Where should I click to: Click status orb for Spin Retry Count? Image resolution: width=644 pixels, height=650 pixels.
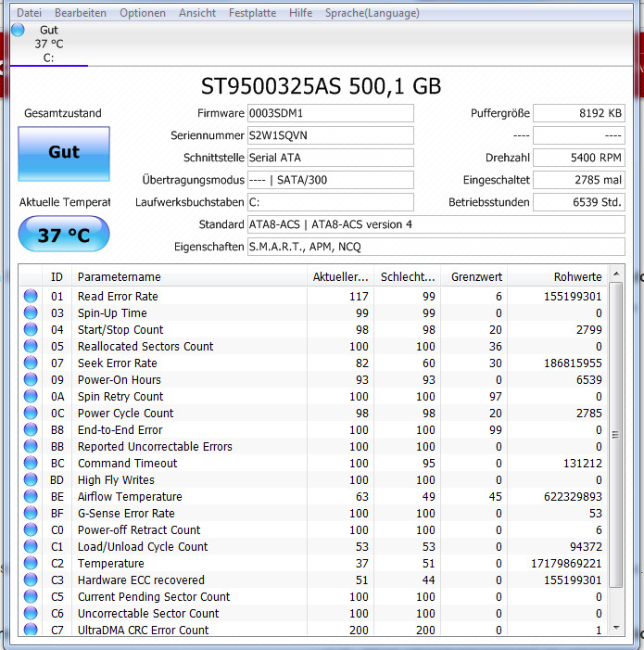pos(31,396)
